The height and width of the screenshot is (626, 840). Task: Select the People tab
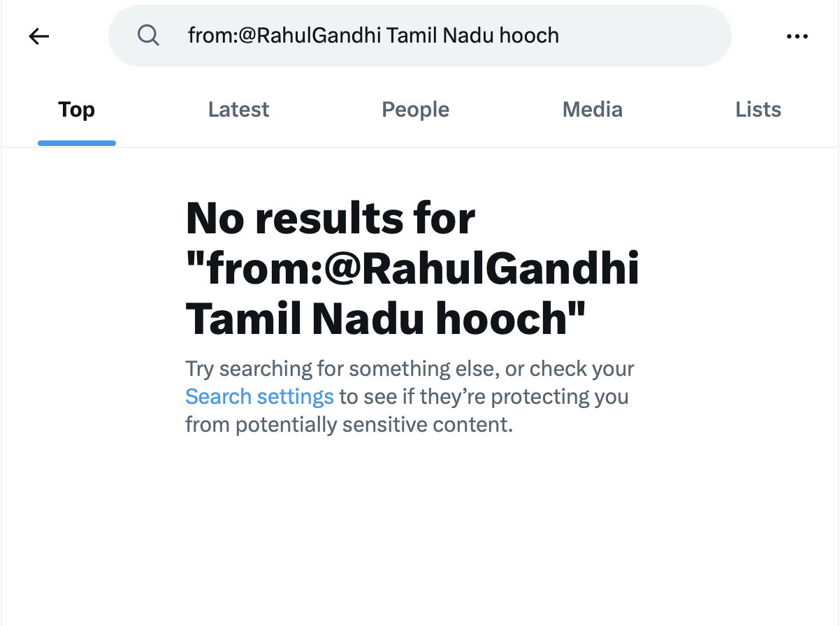(x=415, y=110)
